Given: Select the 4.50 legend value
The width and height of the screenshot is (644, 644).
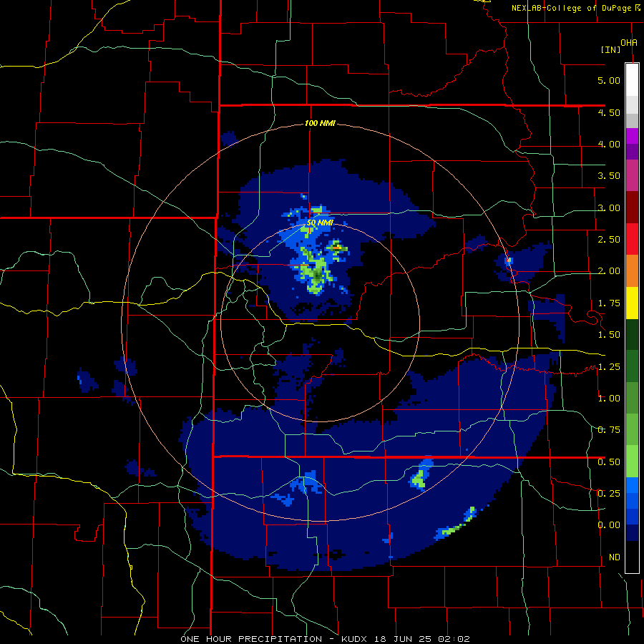Looking at the screenshot, I should click(609, 112).
